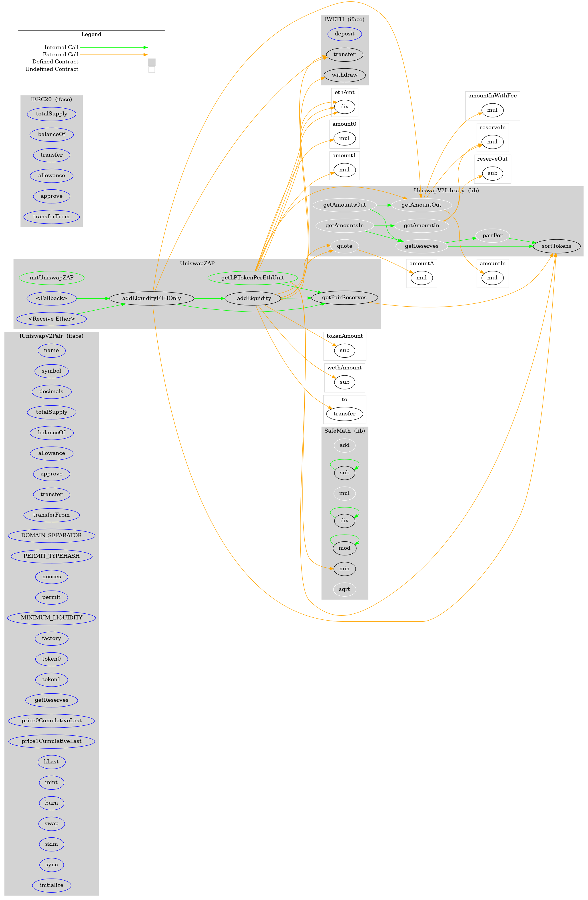The height and width of the screenshot is (900, 588).
Task: Click the mul node under amountInWithFee
Action: pyautogui.click(x=492, y=110)
